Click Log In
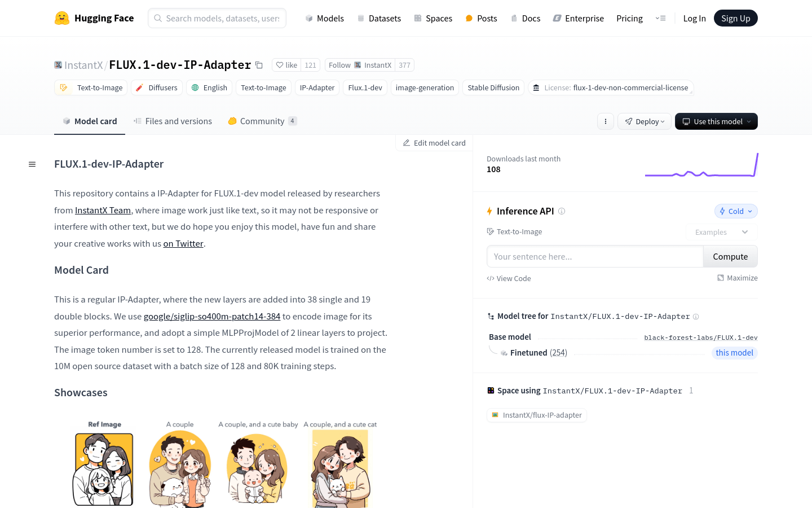Viewport: 812px width, 508px height. 694,18
